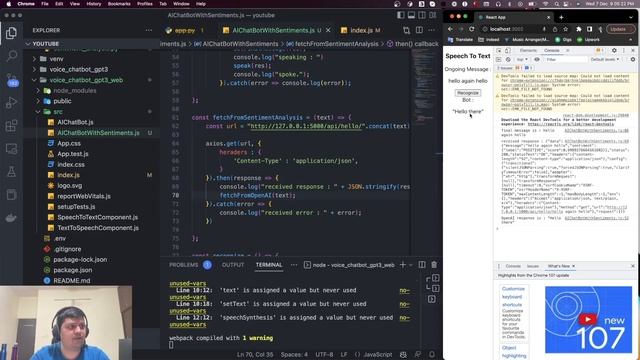Screen dimensions: 640x360
Task: Click notifications bell in status bar
Action: [x=432, y=355]
